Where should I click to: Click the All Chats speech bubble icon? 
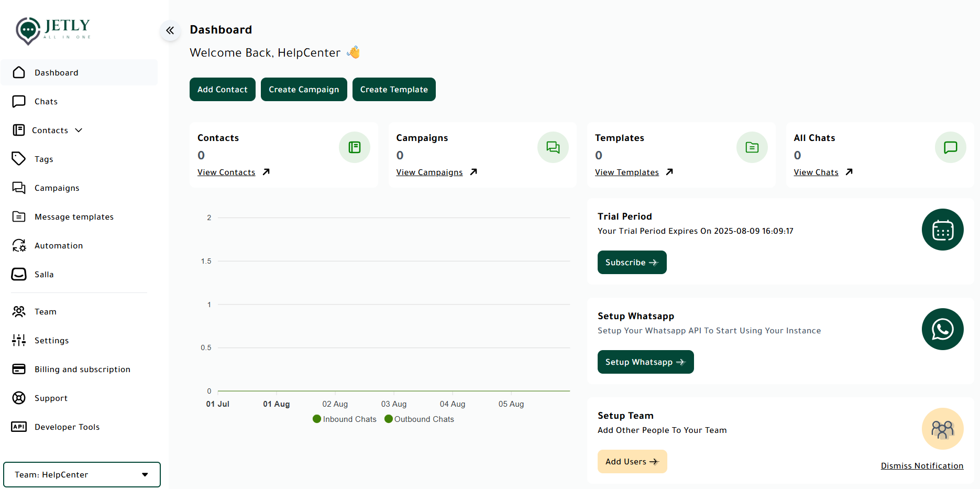[x=951, y=147]
